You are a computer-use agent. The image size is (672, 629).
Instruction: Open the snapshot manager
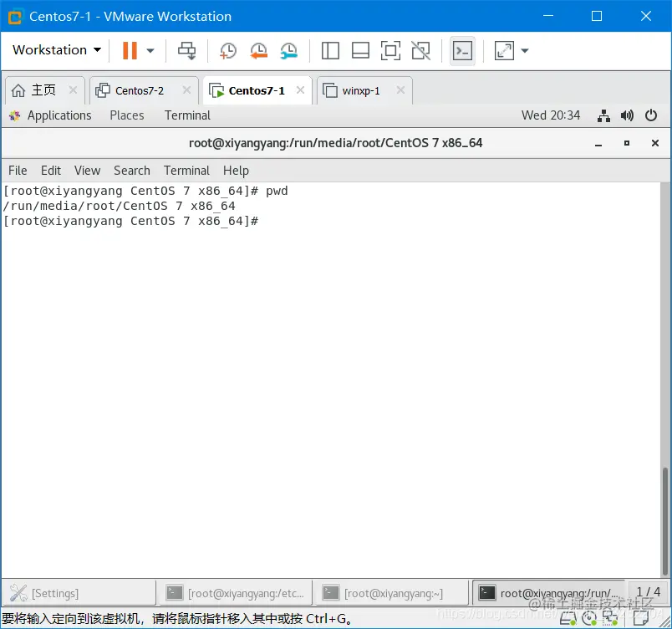(289, 50)
